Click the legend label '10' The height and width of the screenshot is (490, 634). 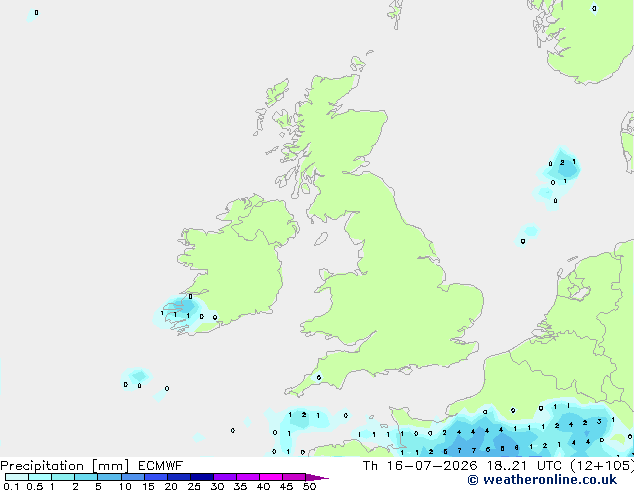point(125,486)
